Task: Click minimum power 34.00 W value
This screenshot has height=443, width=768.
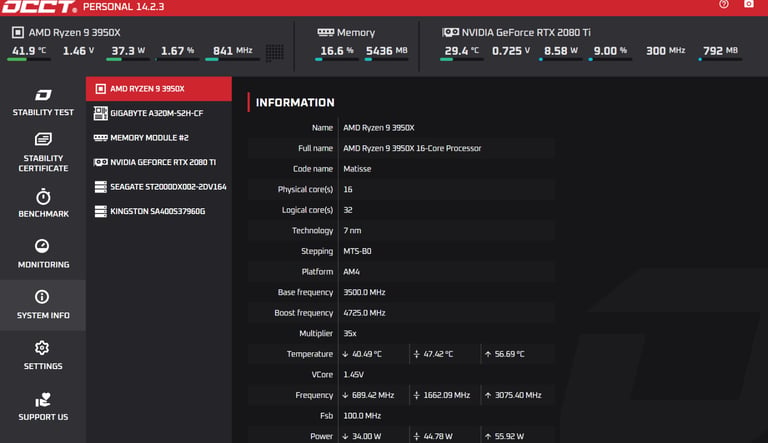Action: click(366, 436)
